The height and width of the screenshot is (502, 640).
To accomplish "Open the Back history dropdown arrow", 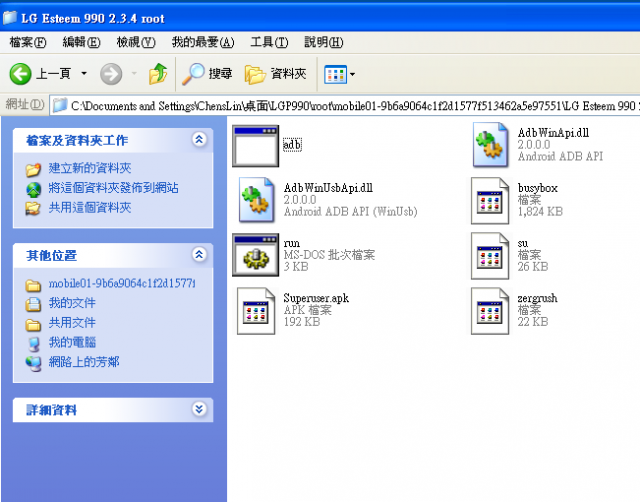I will point(84,74).
